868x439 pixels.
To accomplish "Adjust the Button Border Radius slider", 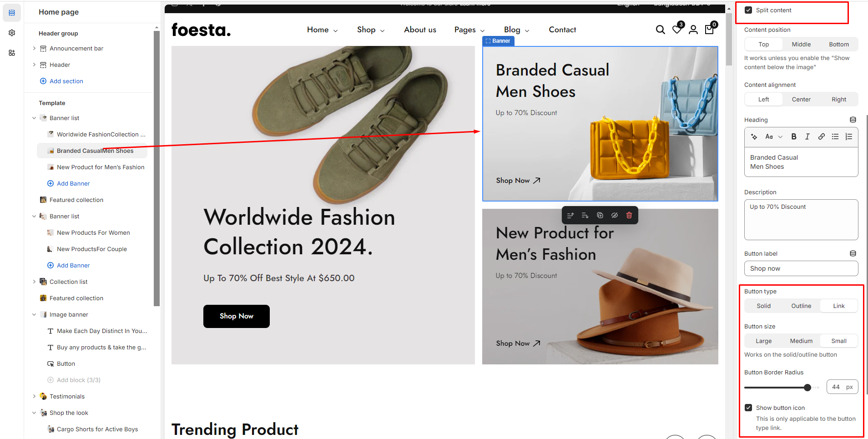I will click(807, 388).
